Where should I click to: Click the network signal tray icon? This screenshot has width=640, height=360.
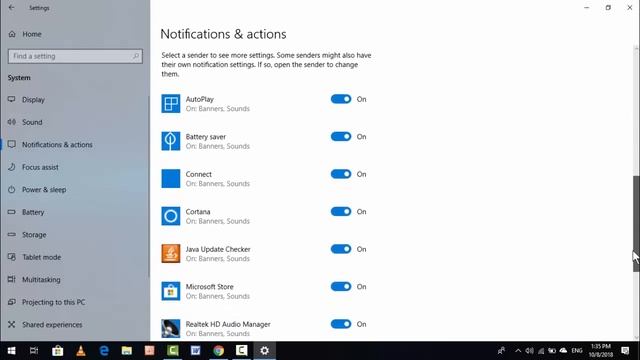[541, 351]
